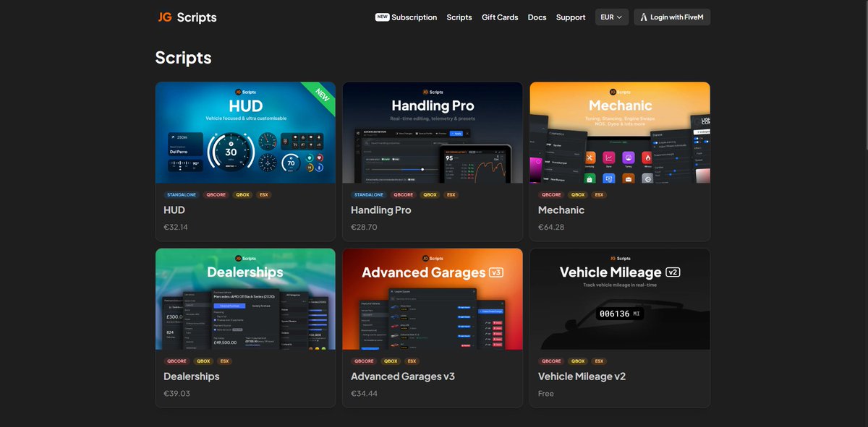Open the Docs link

537,17
